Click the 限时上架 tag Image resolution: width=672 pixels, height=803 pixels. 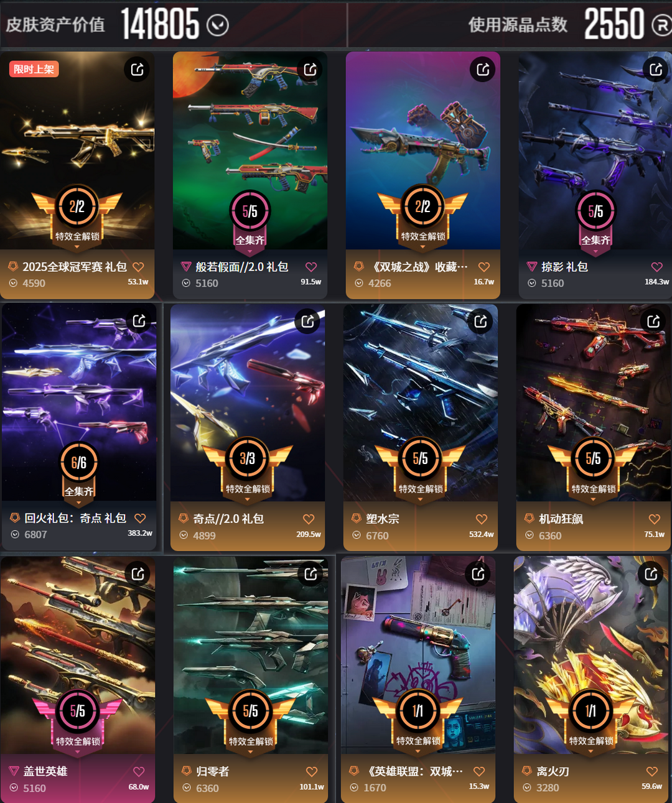[x=34, y=69]
